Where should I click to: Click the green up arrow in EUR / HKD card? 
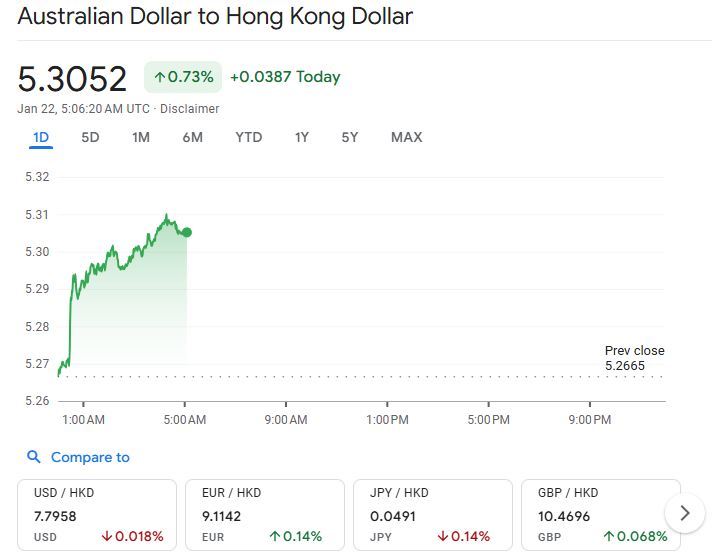click(275, 536)
